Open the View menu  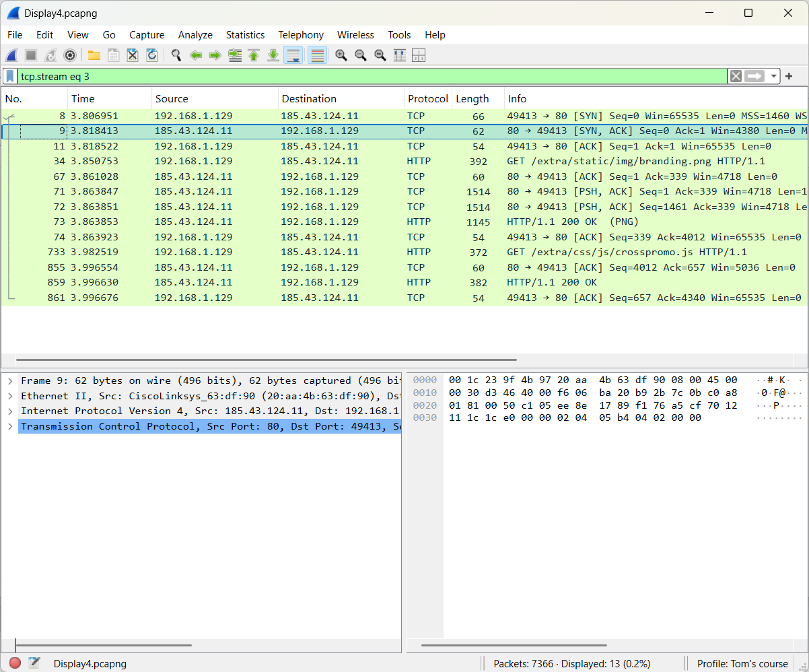(78, 35)
